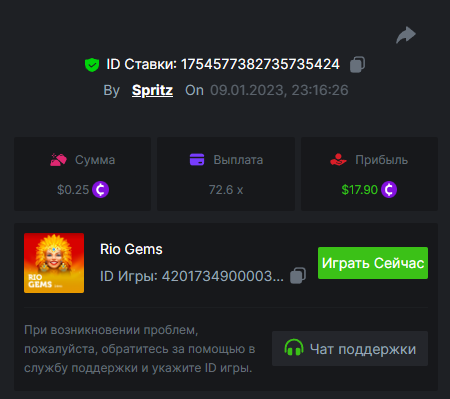
Task: Click the green headphones support icon
Action: (x=294, y=348)
